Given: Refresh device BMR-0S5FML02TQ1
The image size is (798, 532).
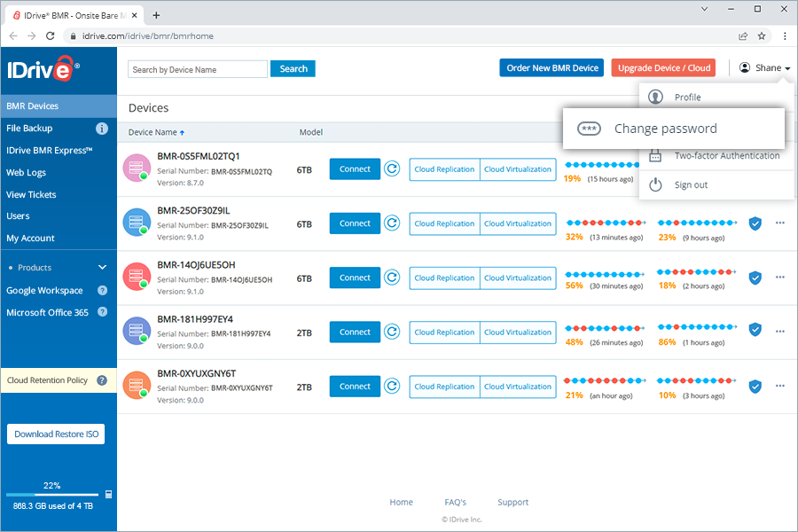Looking at the screenshot, I should [x=392, y=168].
